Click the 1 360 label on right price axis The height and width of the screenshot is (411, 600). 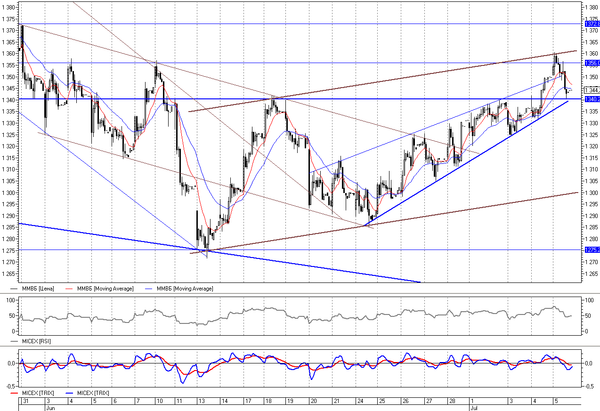pyautogui.click(x=592, y=53)
